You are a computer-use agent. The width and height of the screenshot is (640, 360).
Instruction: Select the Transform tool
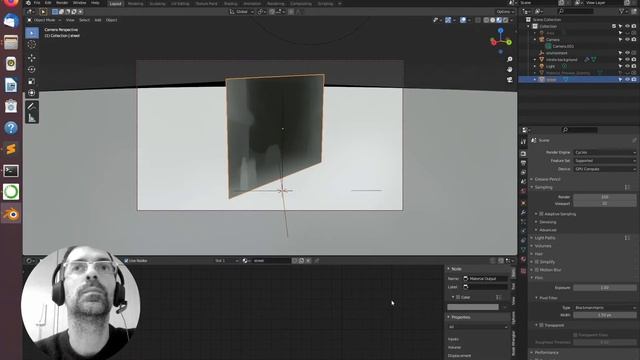(32, 93)
